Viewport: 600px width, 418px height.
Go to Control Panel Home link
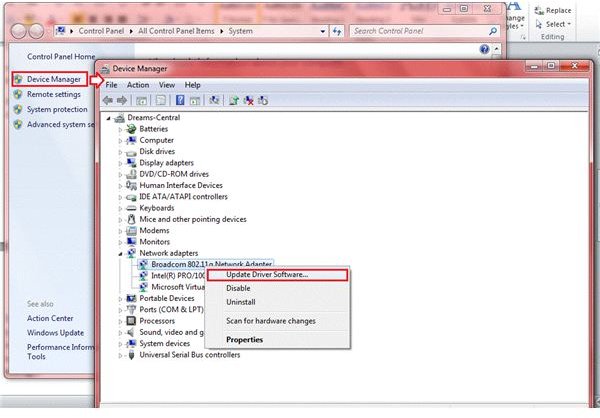point(61,57)
